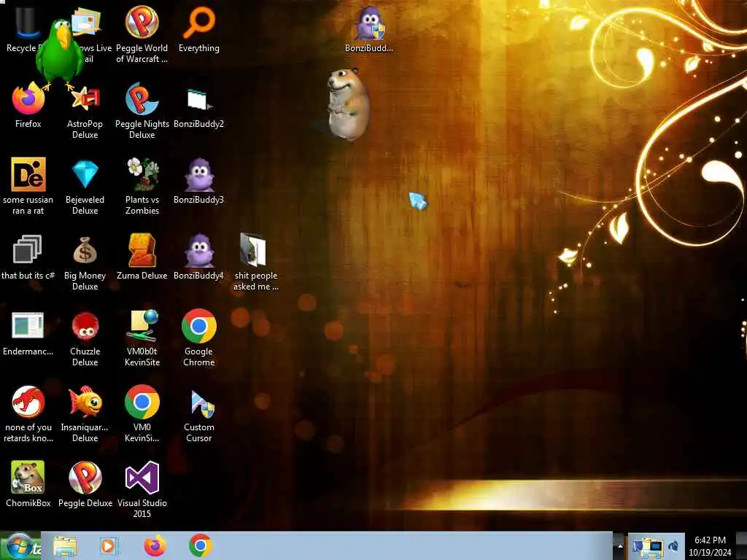Switch to Google Chrome on the taskbar
747x560 pixels.
200,545
